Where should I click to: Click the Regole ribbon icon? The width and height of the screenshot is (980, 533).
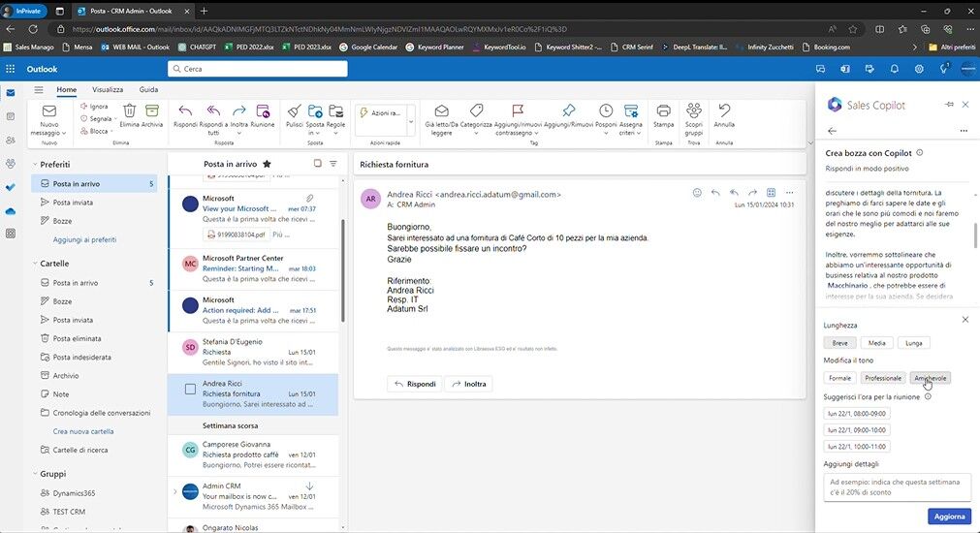335,110
